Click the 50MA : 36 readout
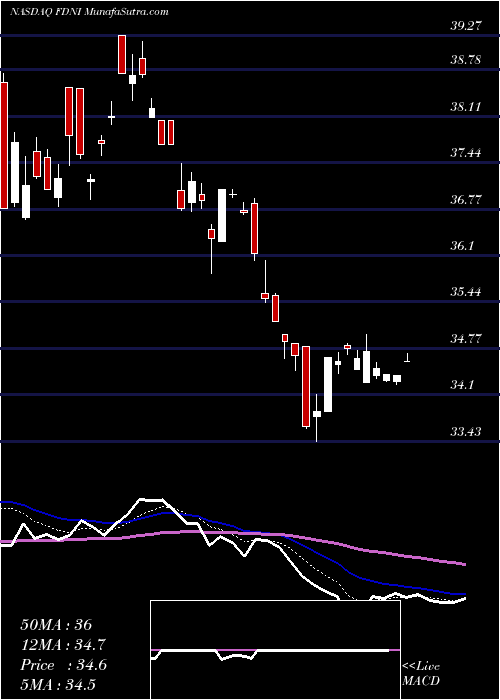This screenshot has height=700, width=500. click(x=56, y=625)
